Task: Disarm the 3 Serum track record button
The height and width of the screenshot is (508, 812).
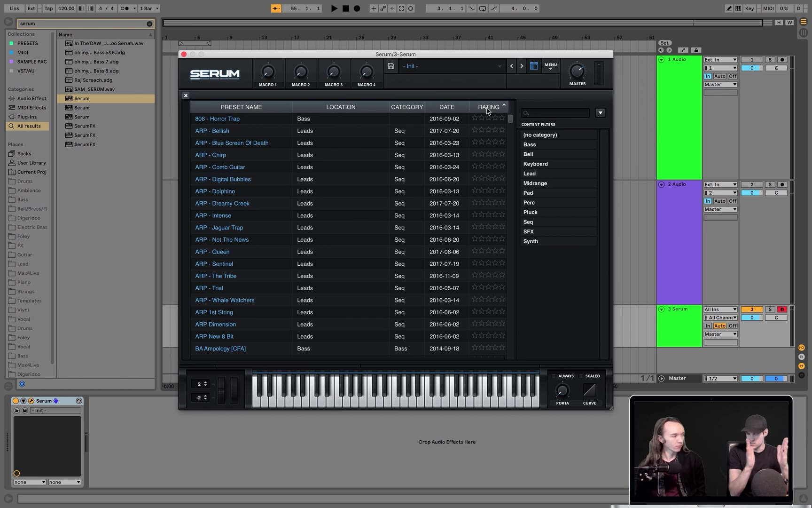Action: pyautogui.click(x=782, y=310)
